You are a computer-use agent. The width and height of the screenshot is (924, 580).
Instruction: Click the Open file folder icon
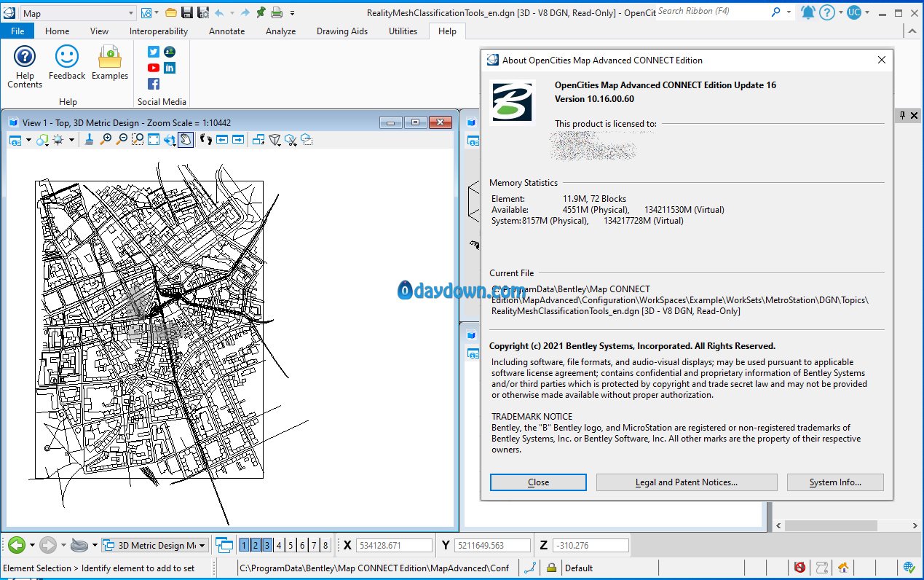point(171,12)
